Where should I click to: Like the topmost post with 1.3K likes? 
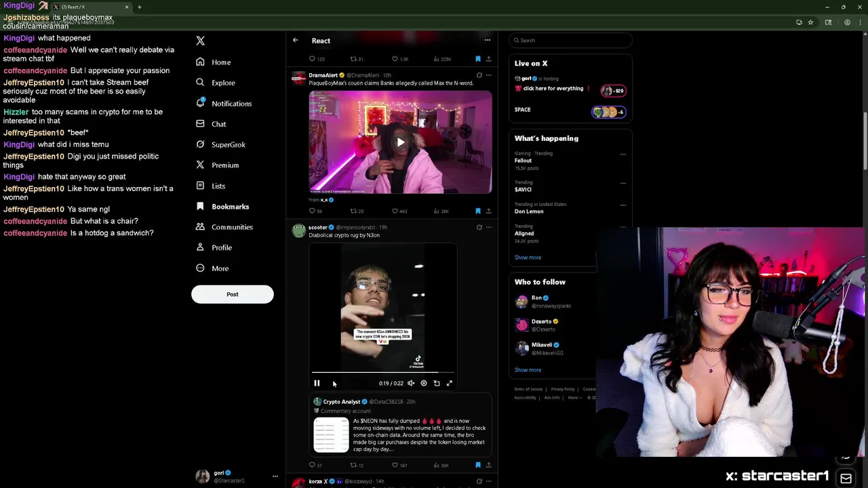(x=399, y=59)
